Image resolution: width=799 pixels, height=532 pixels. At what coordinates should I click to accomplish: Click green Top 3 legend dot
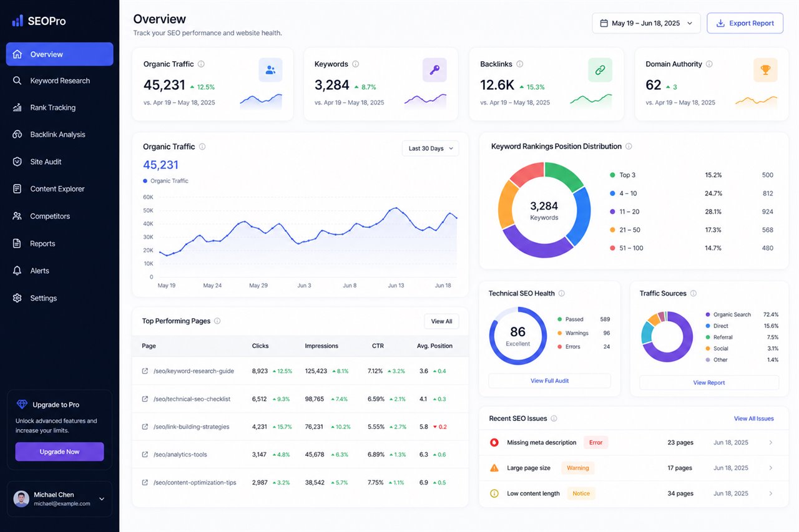(x=612, y=175)
